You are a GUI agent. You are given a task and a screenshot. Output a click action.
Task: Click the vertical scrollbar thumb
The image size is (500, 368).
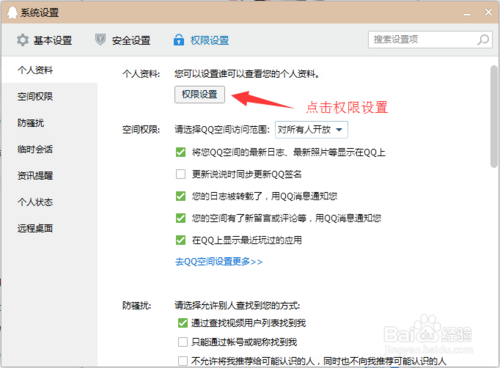(x=494, y=116)
